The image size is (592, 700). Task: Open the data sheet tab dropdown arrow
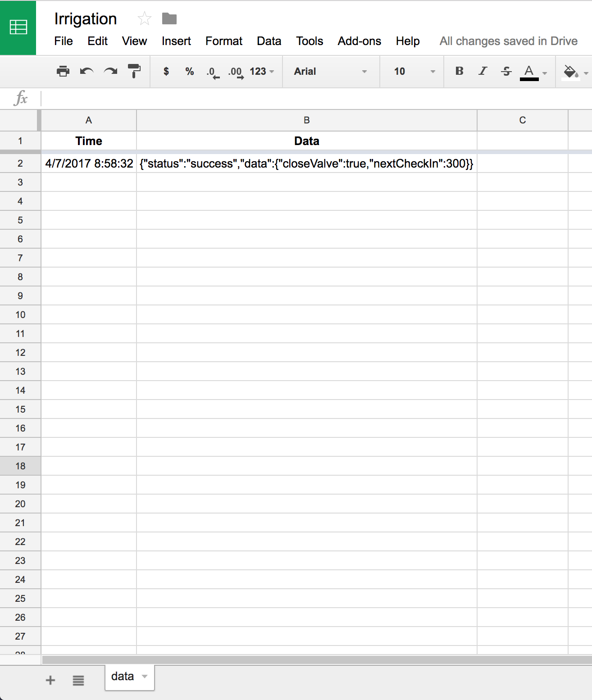[x=145, y=677]
